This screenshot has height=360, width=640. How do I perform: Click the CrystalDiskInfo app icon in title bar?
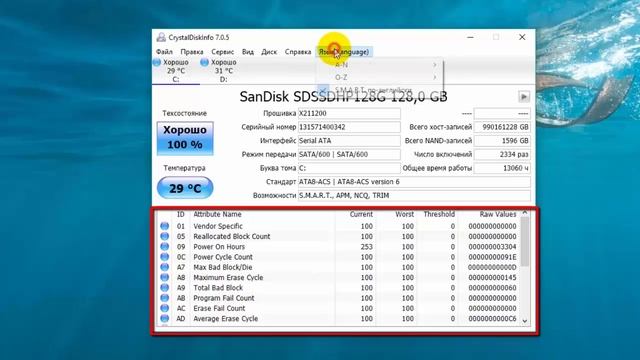(x=161, y=37)
